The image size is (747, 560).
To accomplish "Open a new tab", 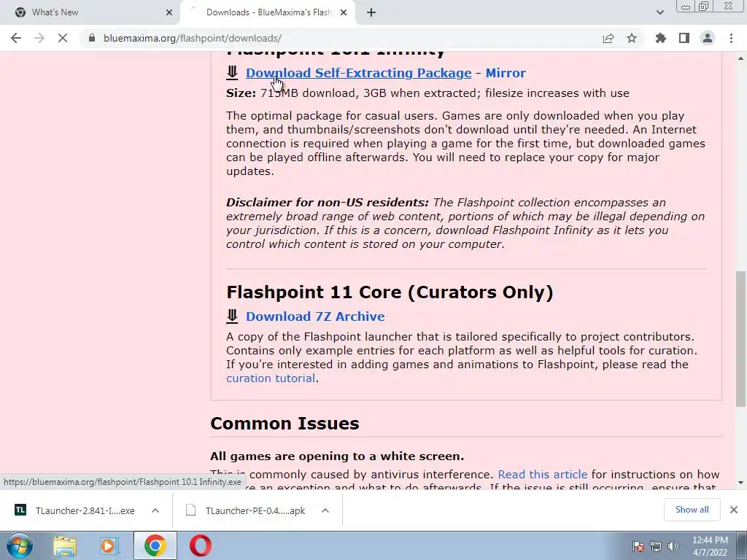I will coord(371,12).
